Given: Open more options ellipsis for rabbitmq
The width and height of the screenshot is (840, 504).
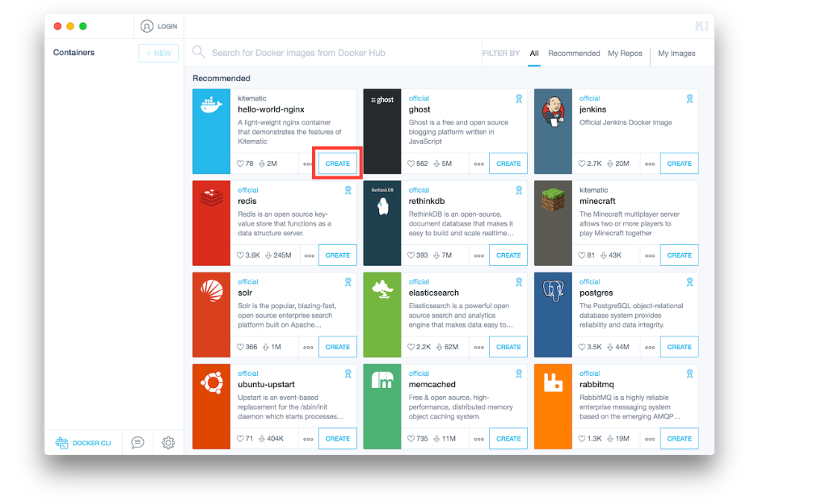Looking at the screenshot, I should click(x=650, y=438).
